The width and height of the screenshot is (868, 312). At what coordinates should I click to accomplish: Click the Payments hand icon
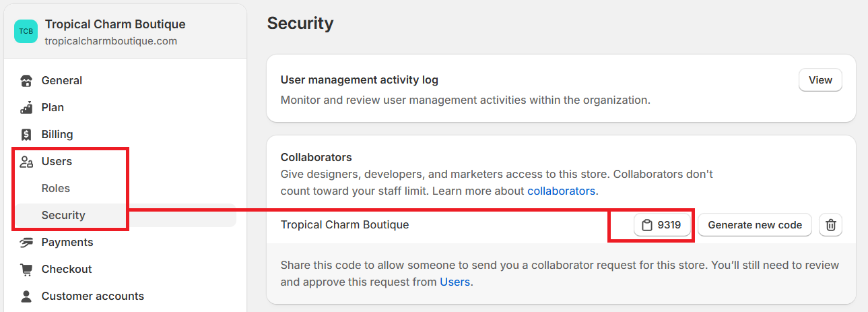(26, 243)
